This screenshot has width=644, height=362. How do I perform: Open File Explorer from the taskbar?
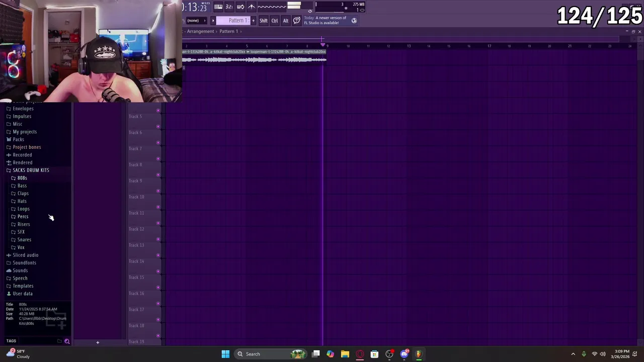click(345, 354)
